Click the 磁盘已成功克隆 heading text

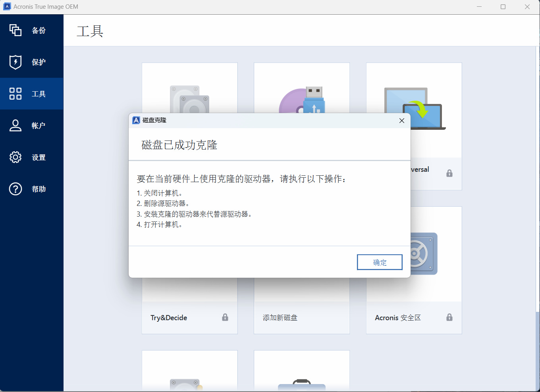click(x=179, y=145)
